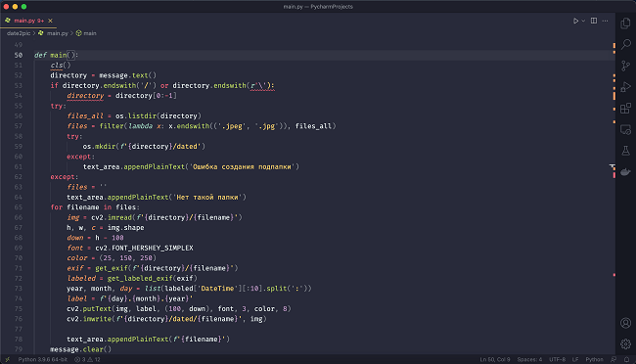Click 'get_labeled_exif' function call
The image size is (636, 364).
(x=140, y=278)
